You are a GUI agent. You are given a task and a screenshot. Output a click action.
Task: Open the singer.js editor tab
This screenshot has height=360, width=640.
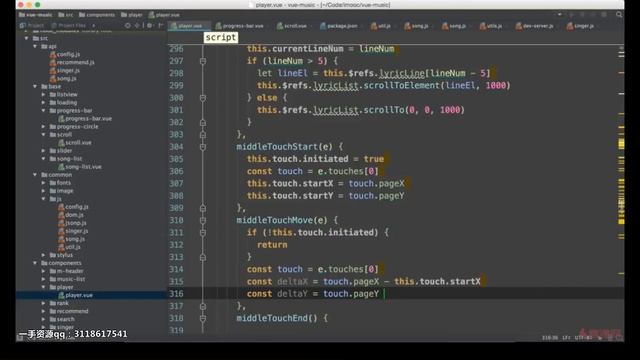point(581,26)
